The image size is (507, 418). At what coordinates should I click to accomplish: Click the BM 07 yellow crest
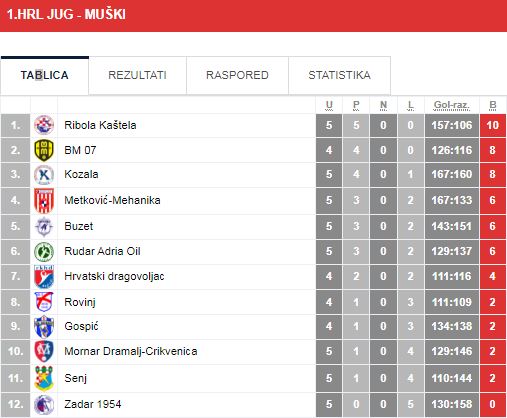(x=44, y=150)
